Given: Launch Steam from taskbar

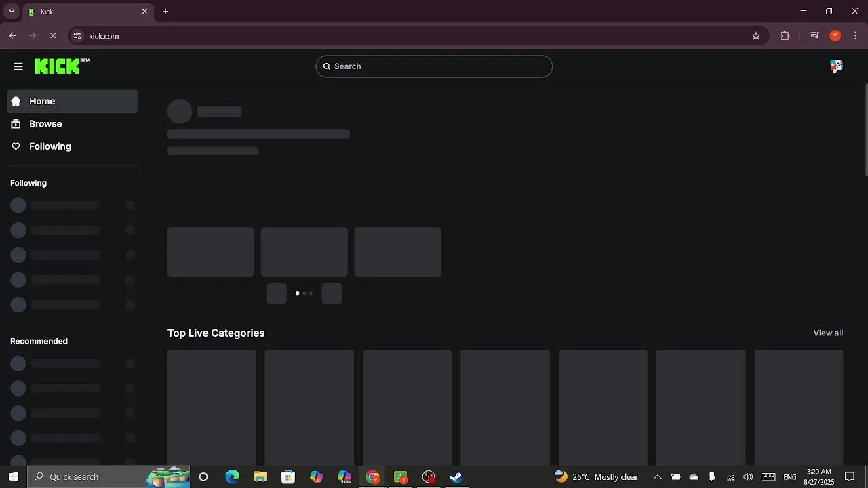Looking at the screenshot, I should (456, 476).
